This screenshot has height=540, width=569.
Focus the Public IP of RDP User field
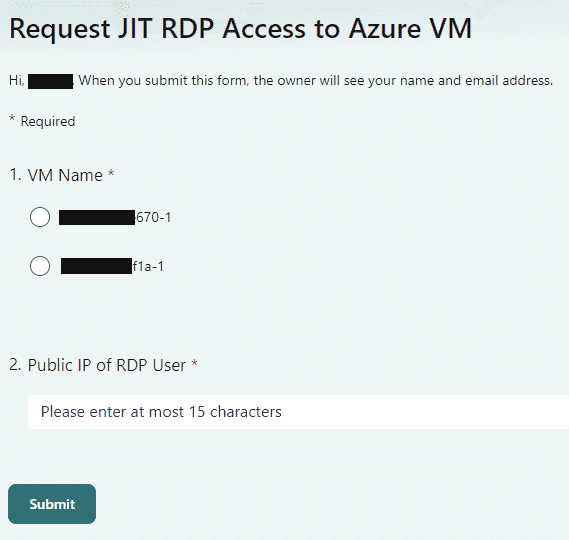pyautogui.click(x=298, y=412)
